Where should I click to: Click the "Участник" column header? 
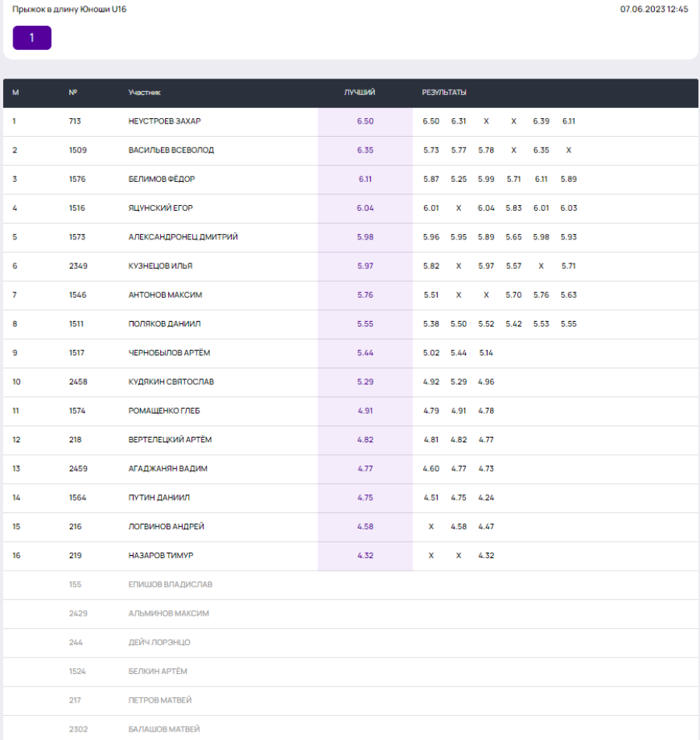(145, 92)
